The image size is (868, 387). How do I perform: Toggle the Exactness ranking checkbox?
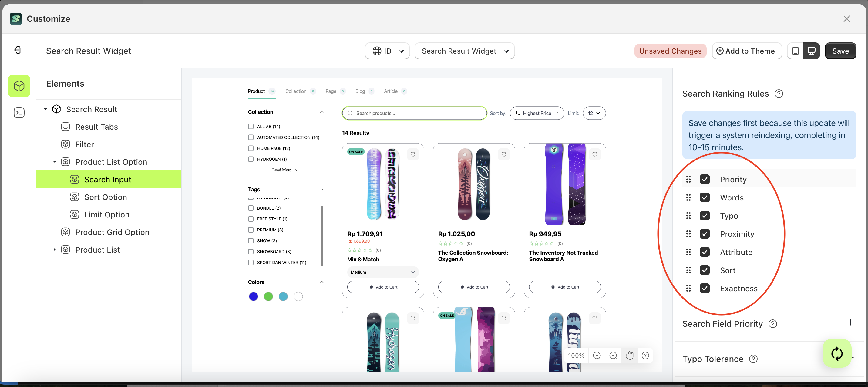click(x=705, y=288)
